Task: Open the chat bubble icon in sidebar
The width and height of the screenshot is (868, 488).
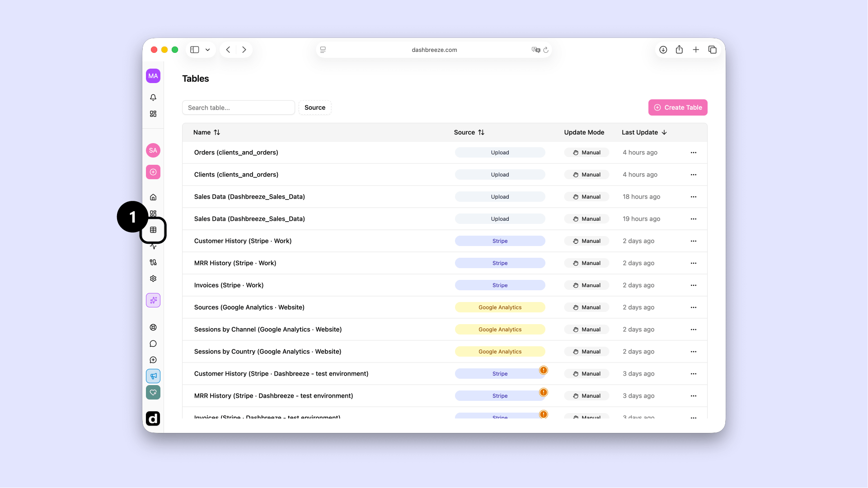Action: pos(153,344)
